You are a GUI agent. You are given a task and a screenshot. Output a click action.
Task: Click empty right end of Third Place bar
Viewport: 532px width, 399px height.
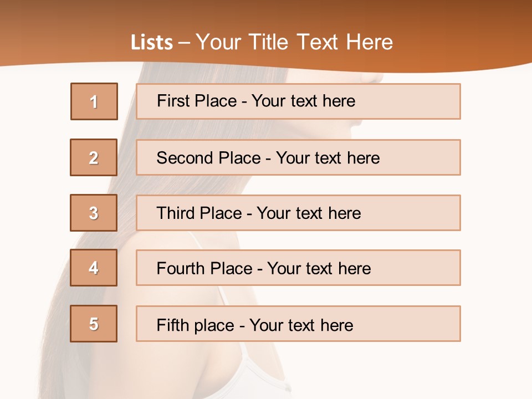coord(427,213)
